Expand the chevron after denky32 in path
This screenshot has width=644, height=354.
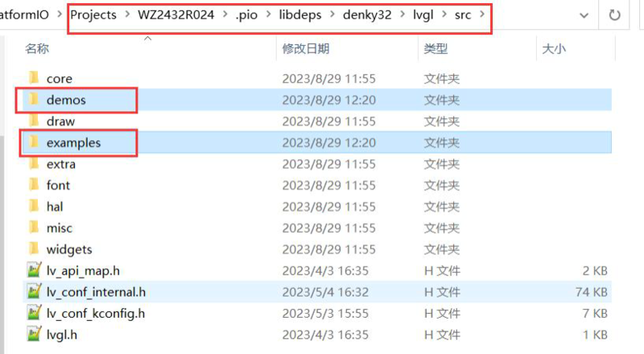tap(402, 14)
